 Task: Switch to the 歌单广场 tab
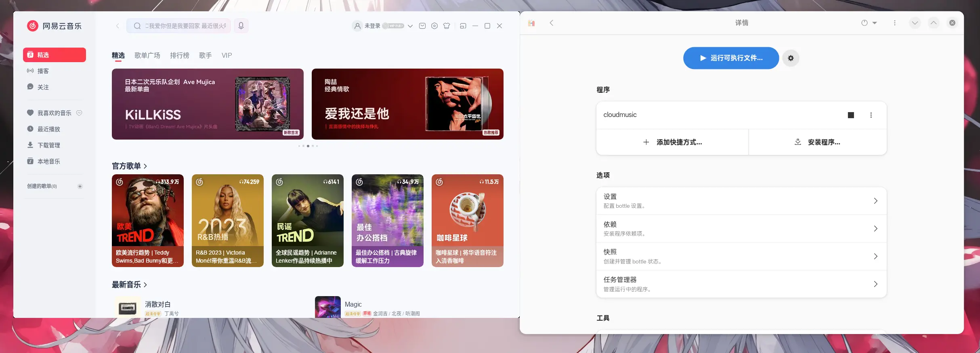pos(147,55)
